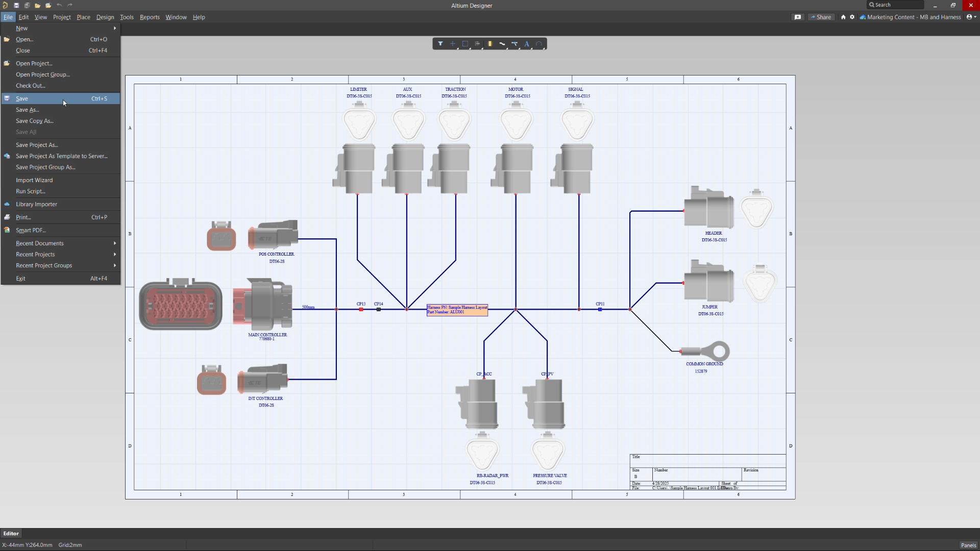
Task: Click the Undo icon in the quick access bar
Action: [x=59, y=5]
